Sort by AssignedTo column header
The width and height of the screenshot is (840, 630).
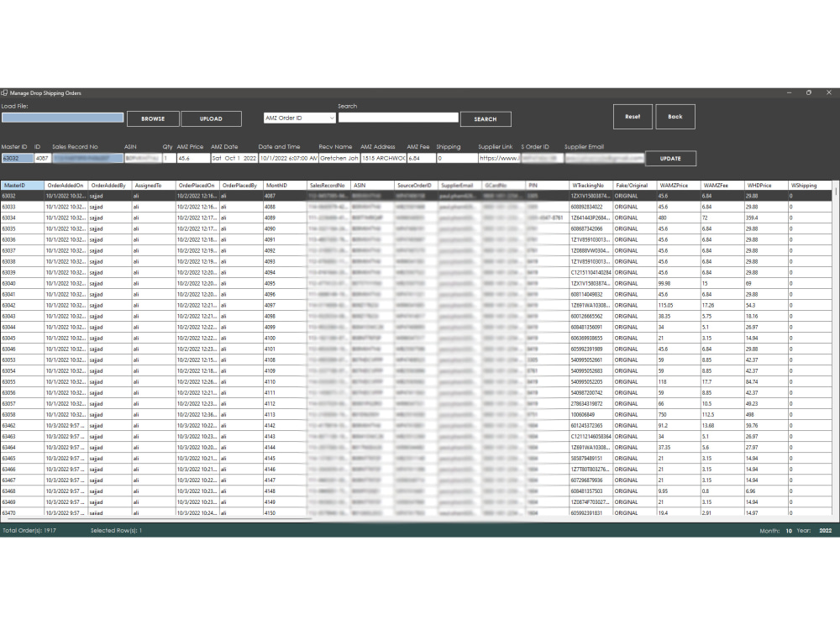[154, 186]
